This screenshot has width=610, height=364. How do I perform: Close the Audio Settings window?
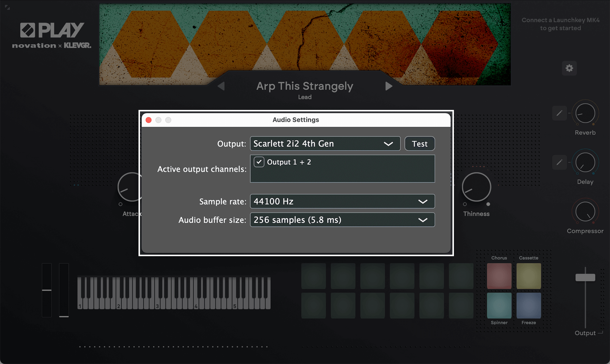coord(149,120)
